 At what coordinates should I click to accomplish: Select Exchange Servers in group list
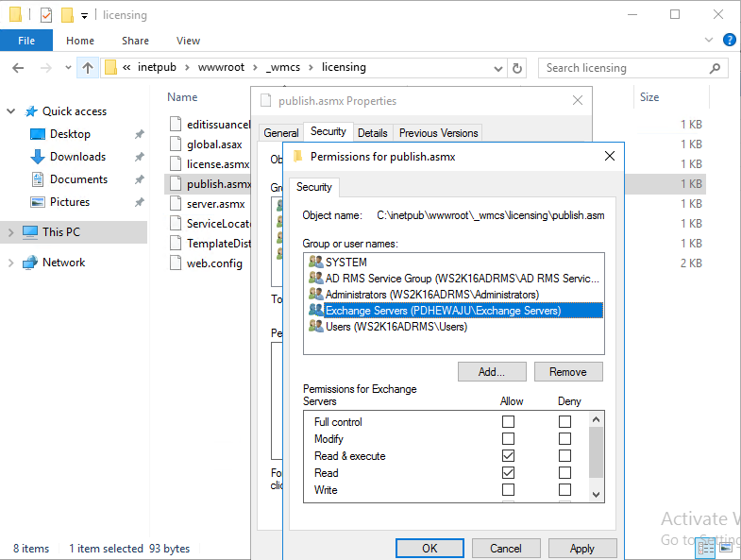(x=455, y=311)
